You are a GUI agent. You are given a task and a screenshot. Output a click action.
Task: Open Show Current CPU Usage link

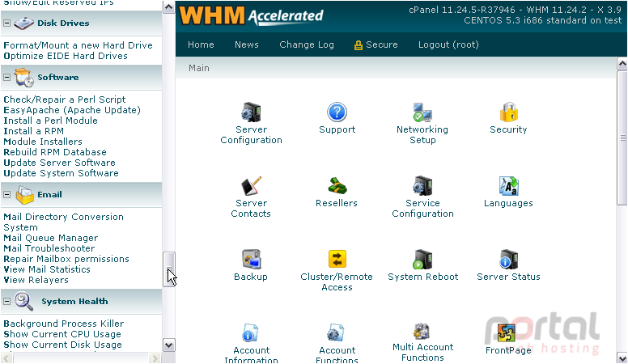[62, 334]
